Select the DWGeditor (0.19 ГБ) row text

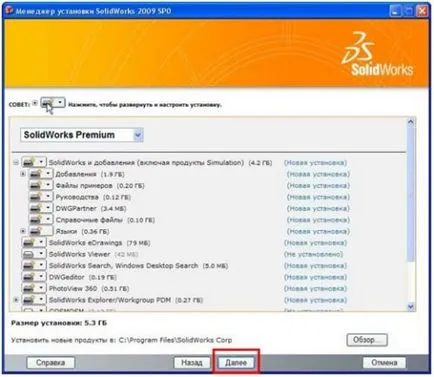click(82, 277)
